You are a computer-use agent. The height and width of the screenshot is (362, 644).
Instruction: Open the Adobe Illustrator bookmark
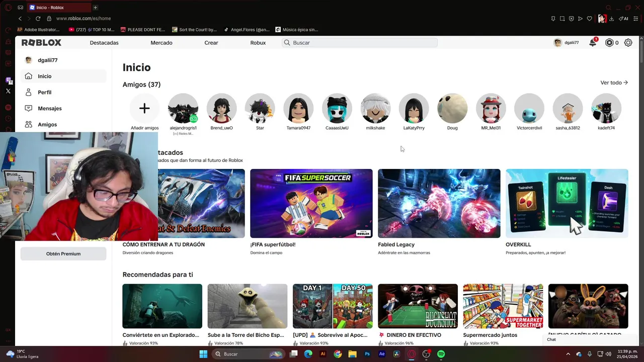(38, 30)
